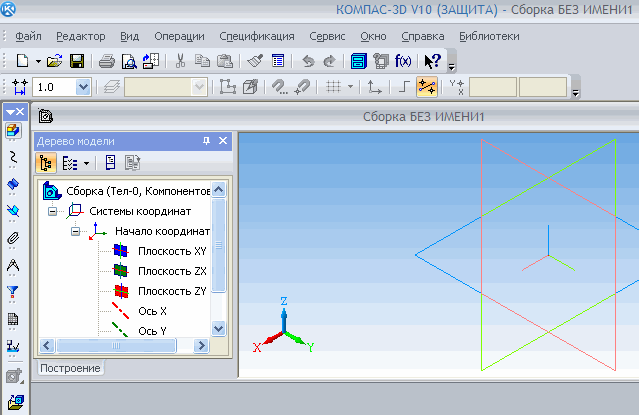Open the Сервис menu
The image size is (639, 415).
[327, 36]
